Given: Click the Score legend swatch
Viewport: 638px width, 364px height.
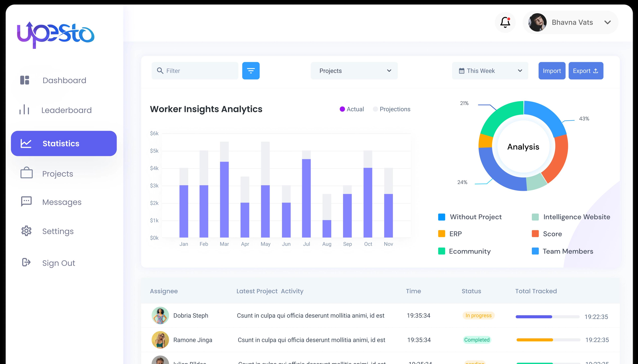Looking at the screenshot, I should point(535,233).
